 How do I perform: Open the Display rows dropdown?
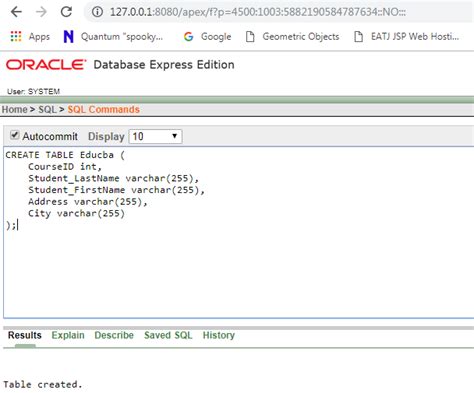(x=155, y=136)
